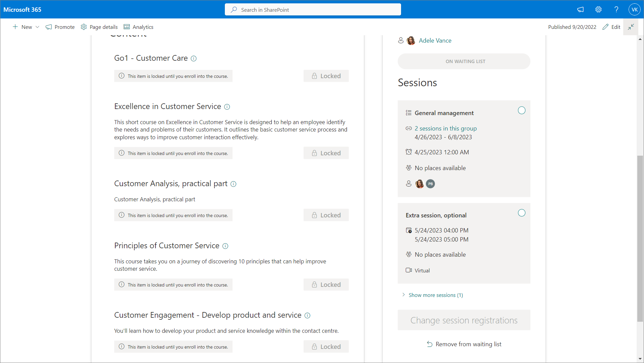The width and height of the screenshot is (644, 363).
Task: Click info icon next to Principles of Customer Service
Action: [226, 246]
